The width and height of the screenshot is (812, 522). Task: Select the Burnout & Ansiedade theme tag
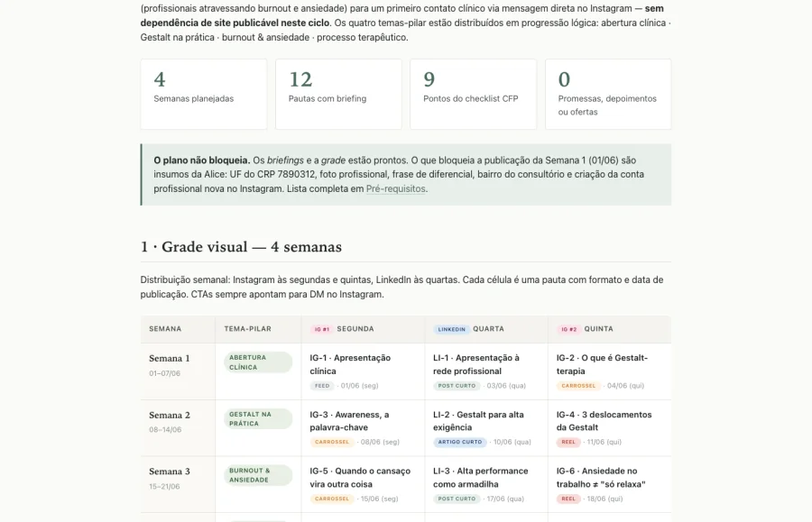[x=258, y=475]
